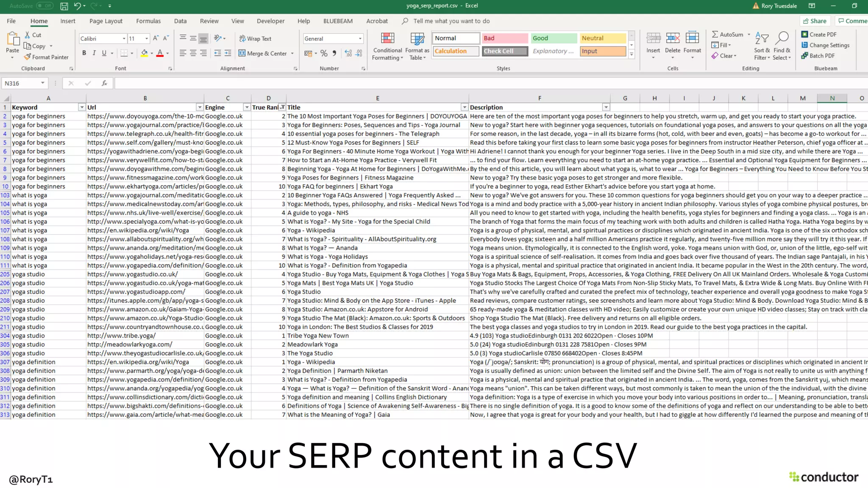
Task: Open the Formulas ribbon tab
Action: [x=148, y=21]
